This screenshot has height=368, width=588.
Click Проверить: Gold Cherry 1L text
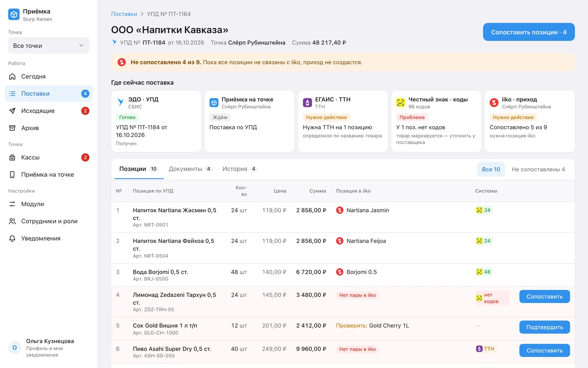pos(372,326)
